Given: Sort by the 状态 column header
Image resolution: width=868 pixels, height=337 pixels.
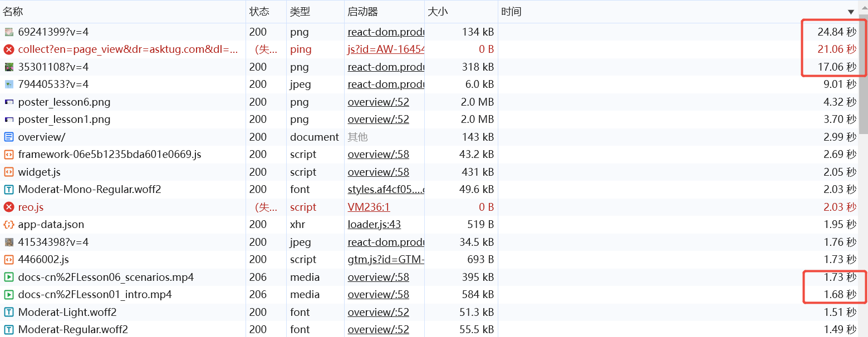Looking at the screenshot, I should 259,12.
